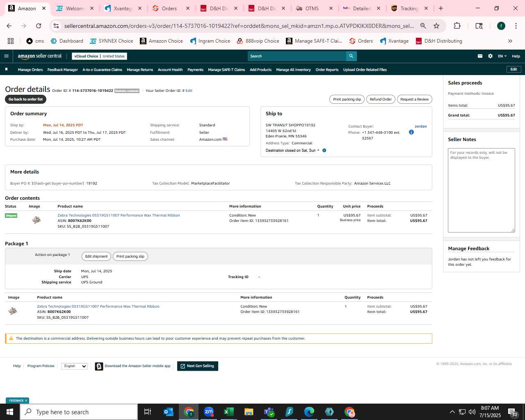Close the FEEDBACK tag with its X
525x420 pixels.
[x=26, y=401]
